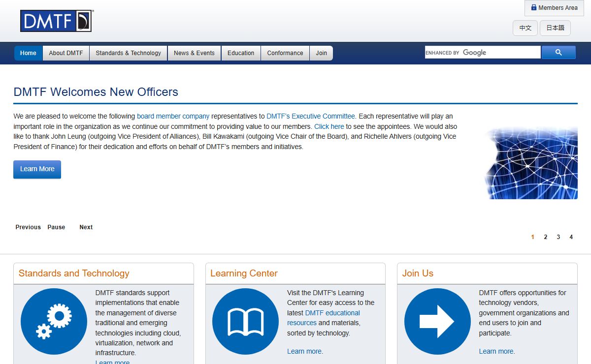Open the Conformance menu
591x364 pixels.
click(285, 53)
